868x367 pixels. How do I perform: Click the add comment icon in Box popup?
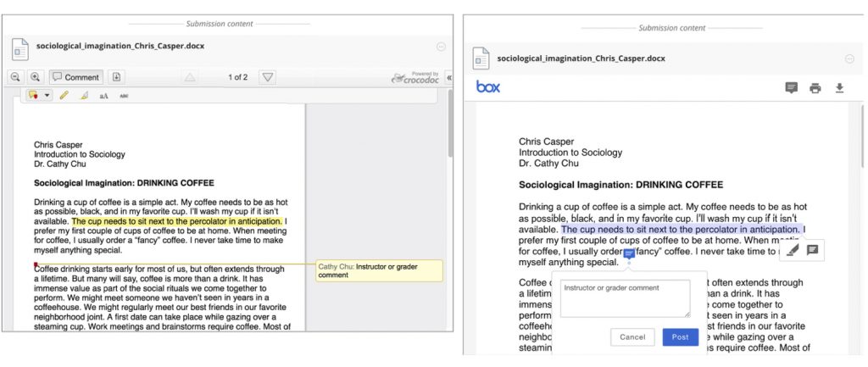point(813,250)
